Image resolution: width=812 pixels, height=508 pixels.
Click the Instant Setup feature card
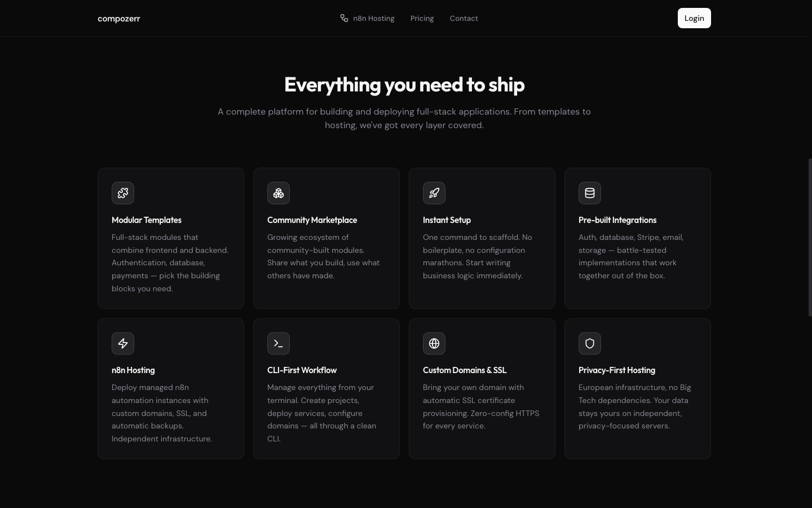pyautogui.click(x=482, y=238)
